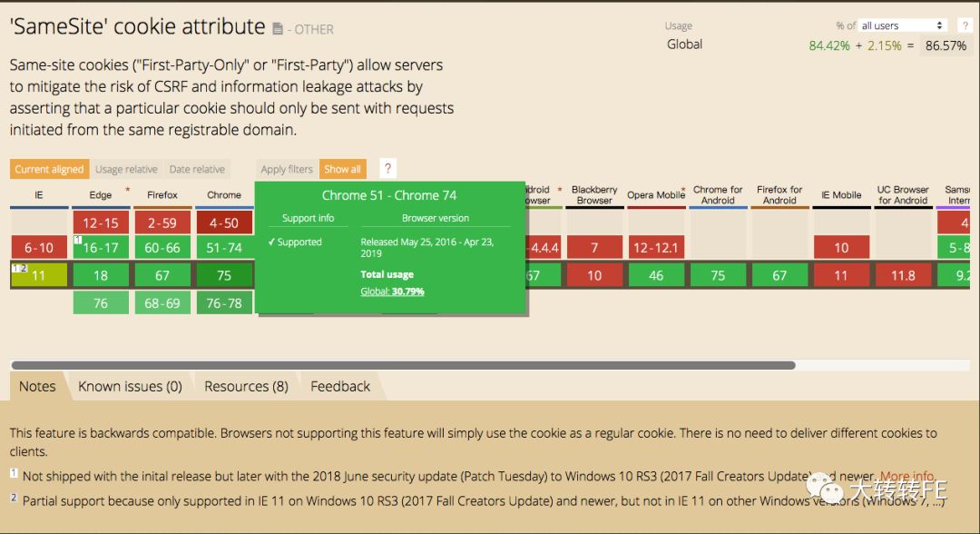The image size is (980, 534).
Task: Click the 2.15% partial support value
Action: 885,45
